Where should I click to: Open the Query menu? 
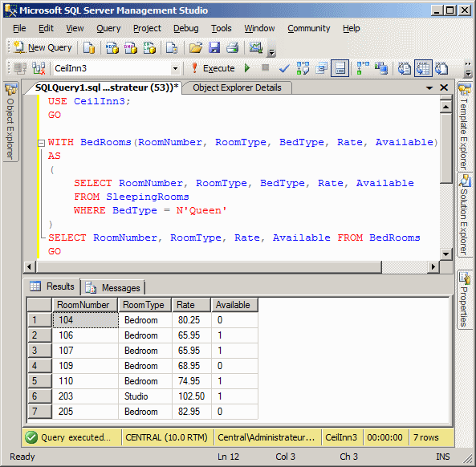coord(108,29)
